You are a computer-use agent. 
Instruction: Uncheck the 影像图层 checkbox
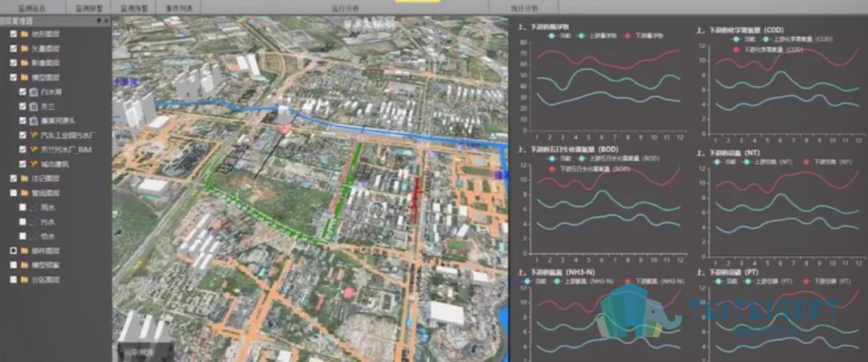click(14, 63)
